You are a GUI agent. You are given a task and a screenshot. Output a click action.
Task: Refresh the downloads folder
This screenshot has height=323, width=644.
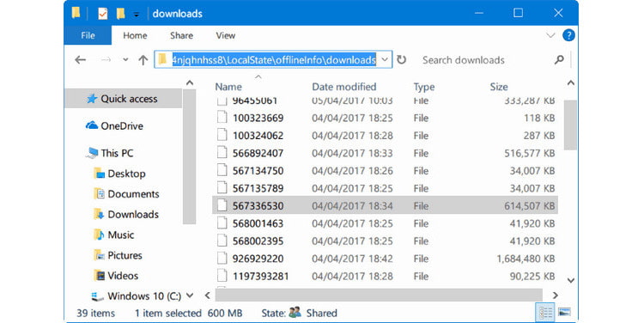401,60
